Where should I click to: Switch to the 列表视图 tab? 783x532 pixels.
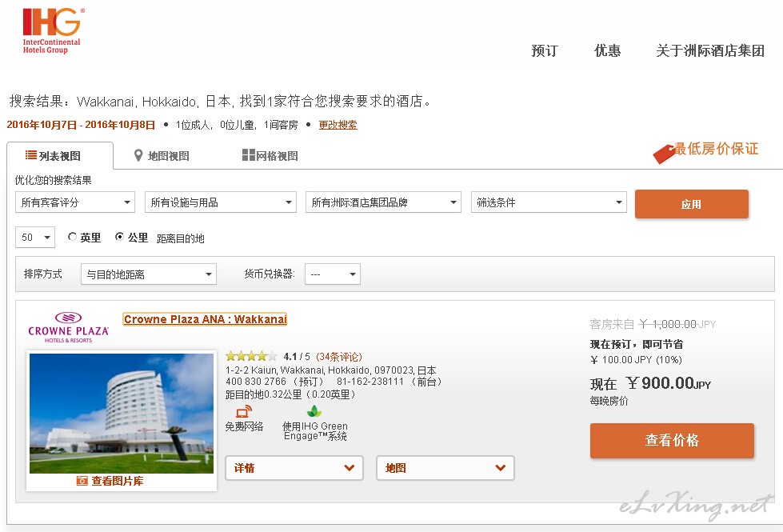pyautogui.click(x=60, y=156)
